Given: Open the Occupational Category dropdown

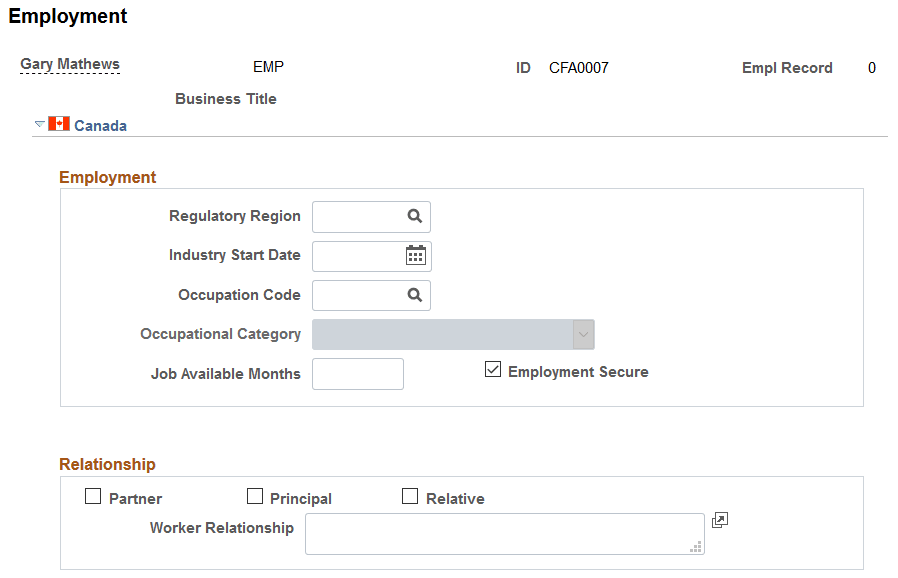Looking at the screenshot, I should [583, 334].
